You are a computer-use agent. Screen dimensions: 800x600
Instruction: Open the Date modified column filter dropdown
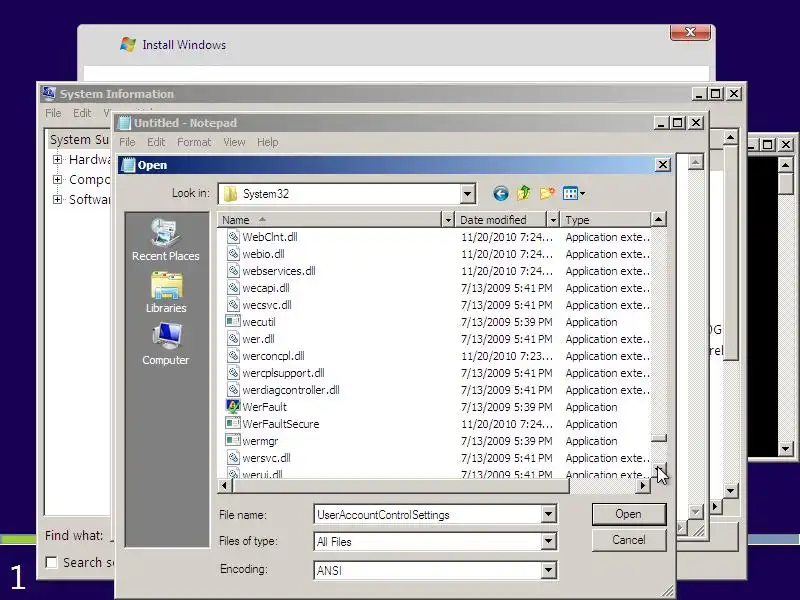(553, 220)
